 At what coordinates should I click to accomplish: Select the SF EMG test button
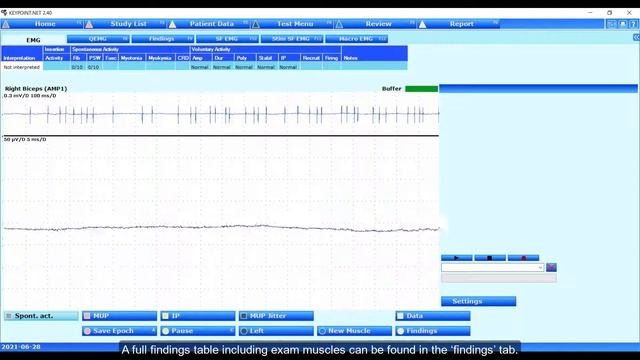227,39
